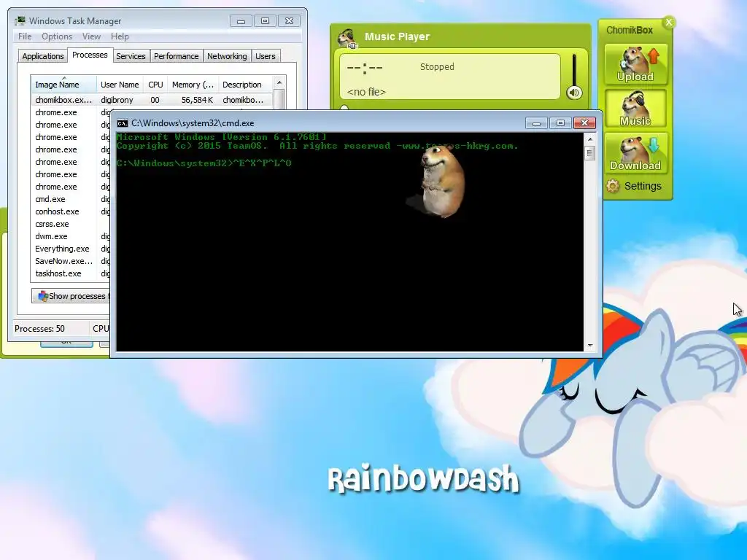
Task: Click the Task Manager title bar icon
Action: 20,21
